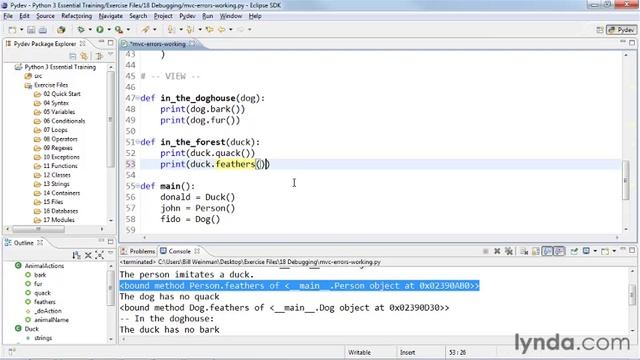The image size is (640, 360).
Task: Open the Pydev menu
Action: 187,16
